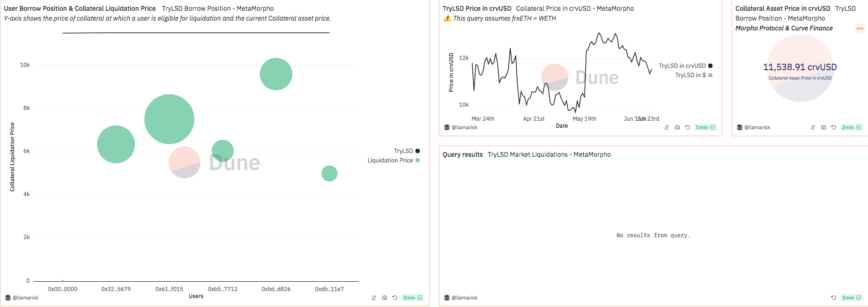This screenshot has width=868, height=307.
Task: Open the @llamarisk author link under the bubble chart
Action: 25,298
